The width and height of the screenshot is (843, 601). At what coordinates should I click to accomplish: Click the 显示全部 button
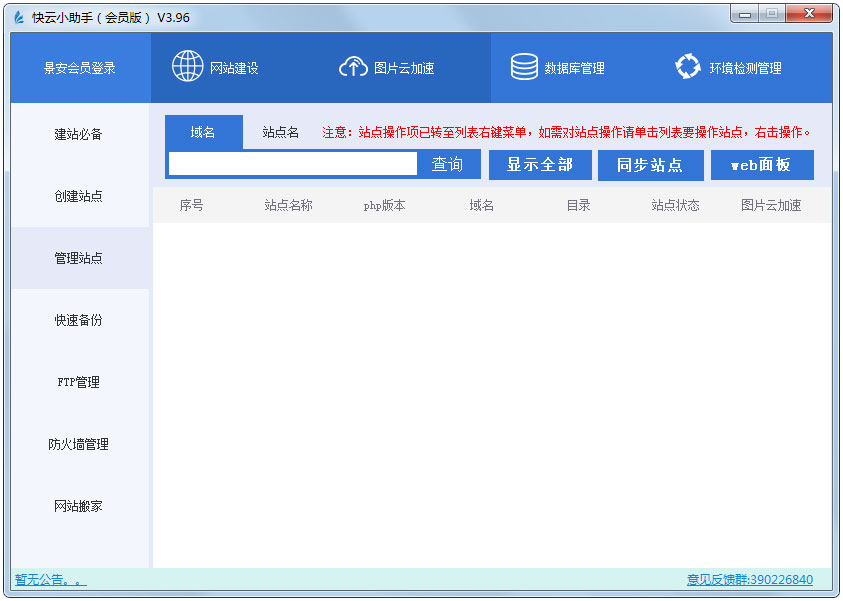(x=540, y=165)
